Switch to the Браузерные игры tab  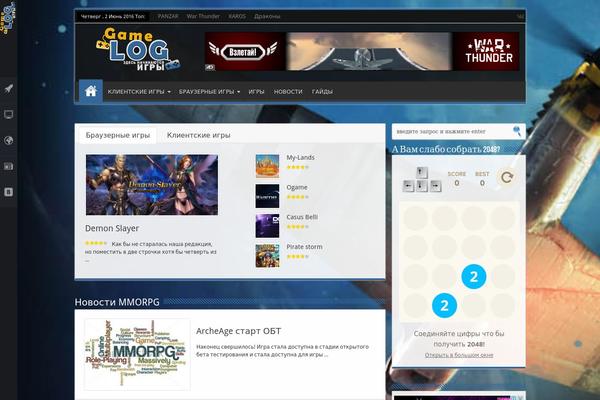click(x=118, y=135)
